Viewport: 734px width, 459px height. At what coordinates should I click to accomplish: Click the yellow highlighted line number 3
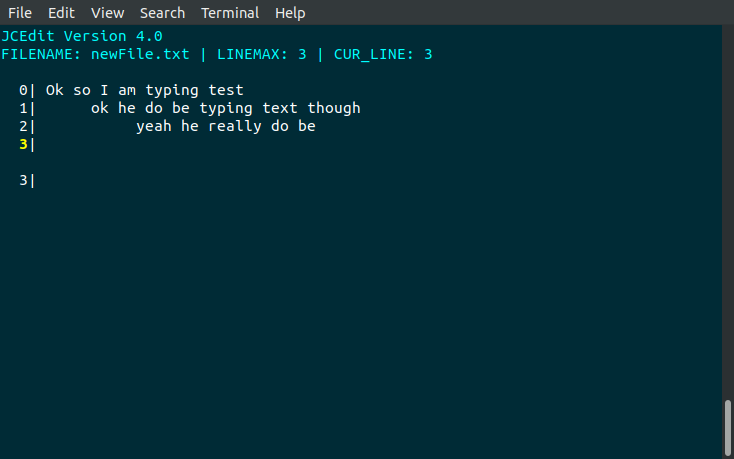coord(23,144)
